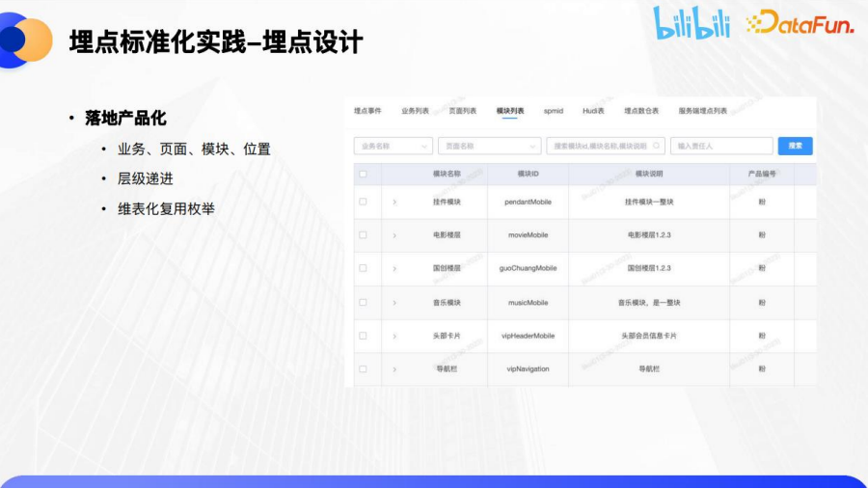Screen dimensions: 868x489
Task: Open the 页面名称 dropdown
Action: click(489, 147)
